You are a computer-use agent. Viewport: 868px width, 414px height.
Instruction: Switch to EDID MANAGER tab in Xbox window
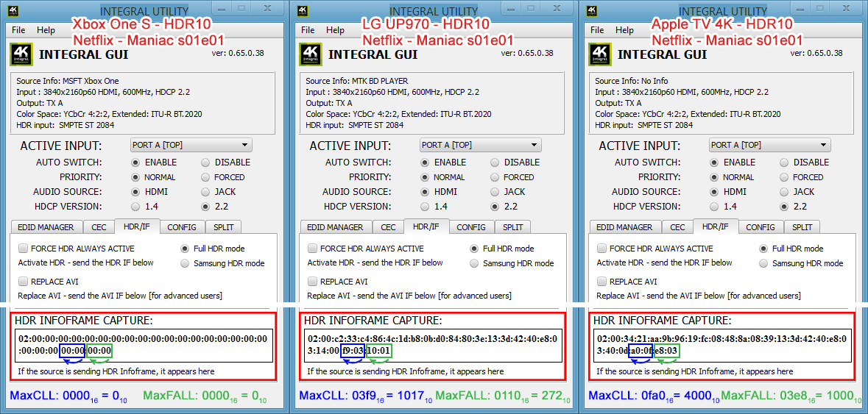point(46,227)
